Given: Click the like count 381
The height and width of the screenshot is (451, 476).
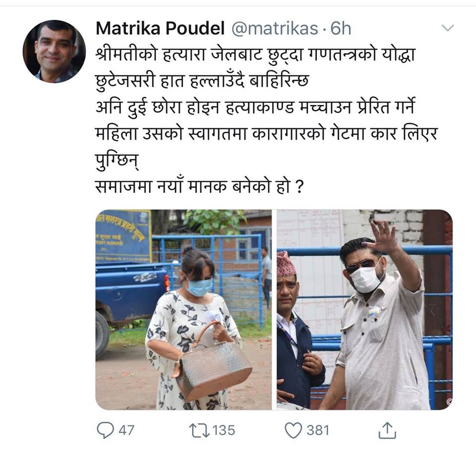Looking at the screenshot, I should (x=318, y=430).
